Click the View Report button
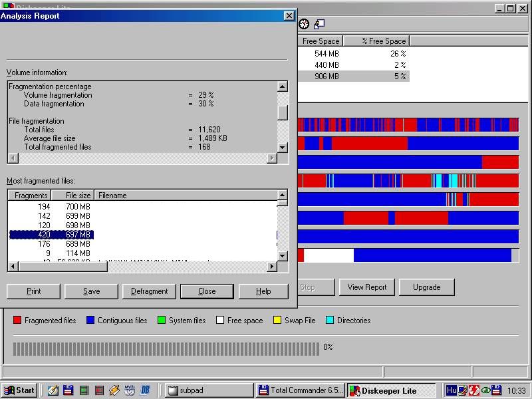 pos(367,287)
